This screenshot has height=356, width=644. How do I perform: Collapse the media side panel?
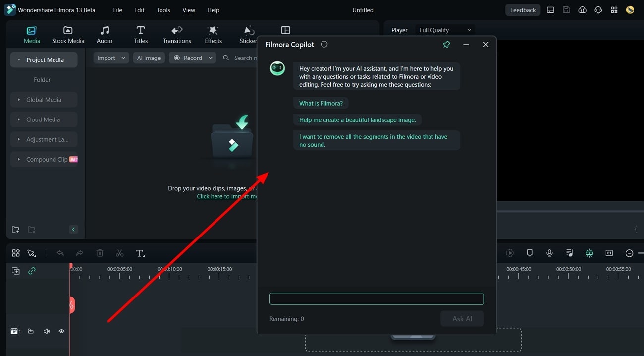pyautogui.click(x=73, y=229)
